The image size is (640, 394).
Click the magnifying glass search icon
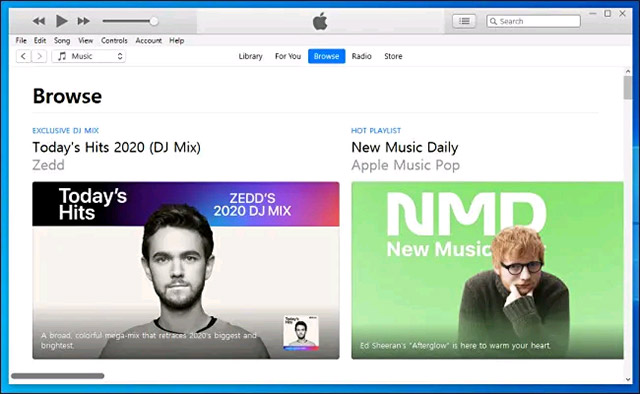493,21
